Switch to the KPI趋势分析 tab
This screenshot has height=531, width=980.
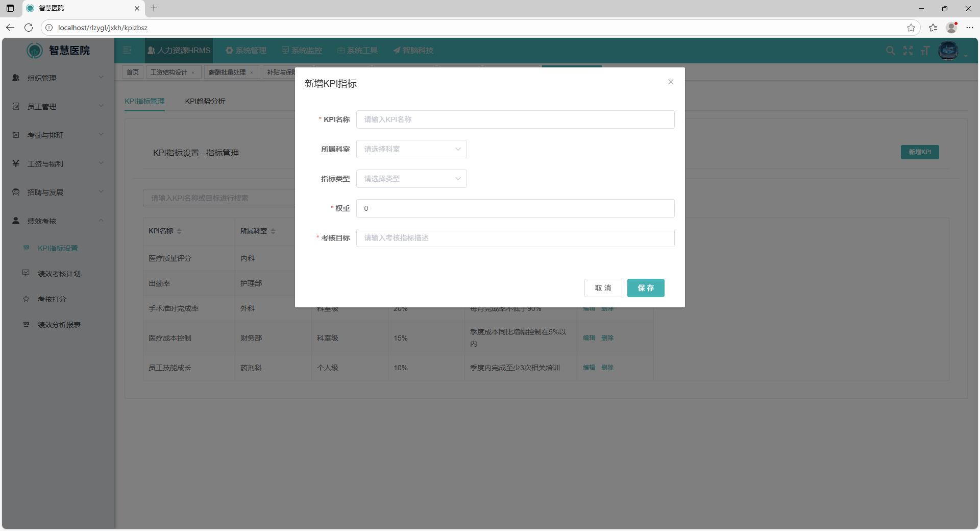click(x=205, y=101)
